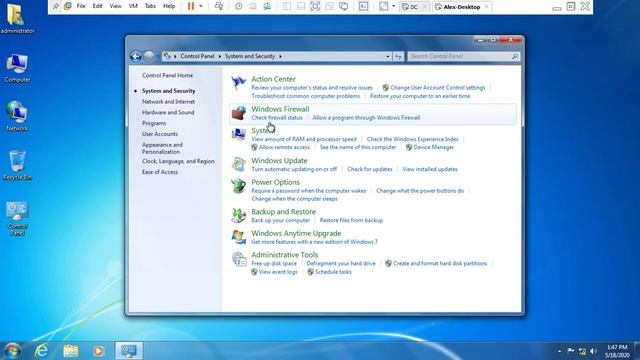
Task: Open the Tabs menu
Action: [150, 6]
